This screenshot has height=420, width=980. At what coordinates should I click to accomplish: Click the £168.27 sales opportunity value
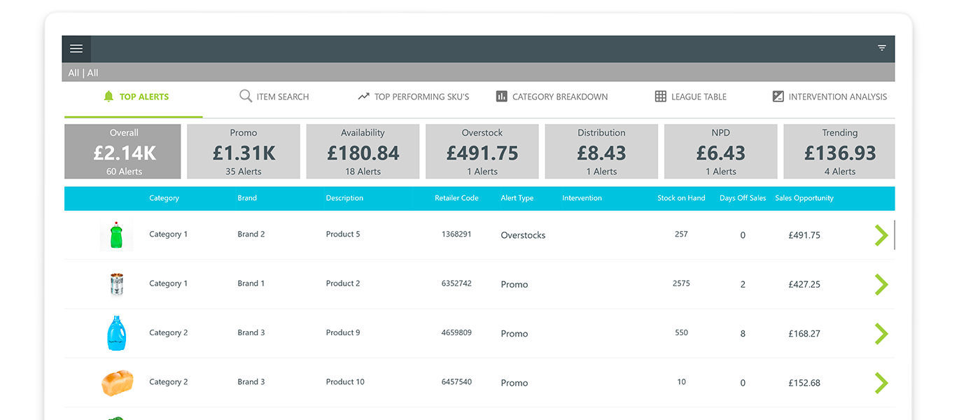pyautogui.click(x=804, y=333)
